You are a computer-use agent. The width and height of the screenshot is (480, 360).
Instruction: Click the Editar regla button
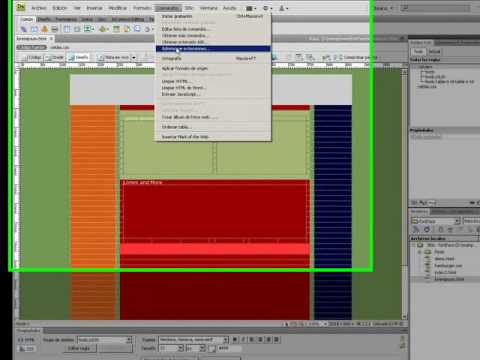point(81,348)
